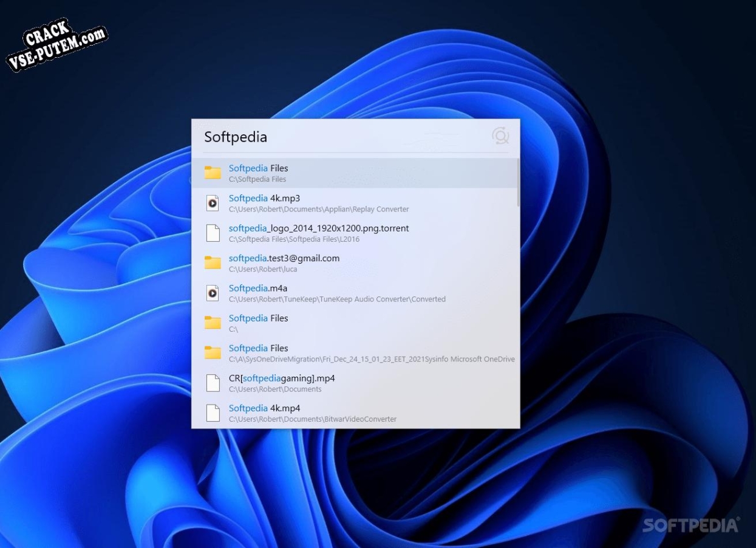The image size is (756, 548).
Task: Select the CR[softpediagaming].mp4 result title
Action: click(x=281, y=378)
